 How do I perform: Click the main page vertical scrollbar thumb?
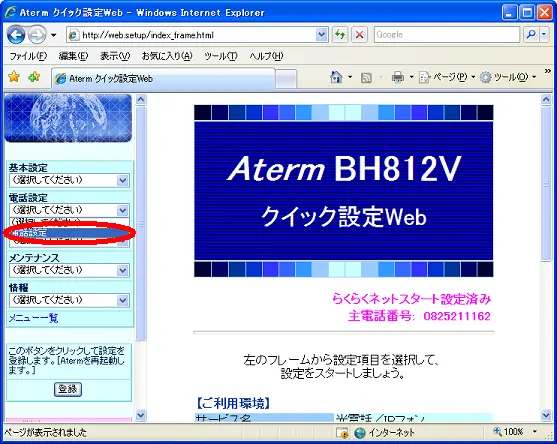click(x=546, y=184)
